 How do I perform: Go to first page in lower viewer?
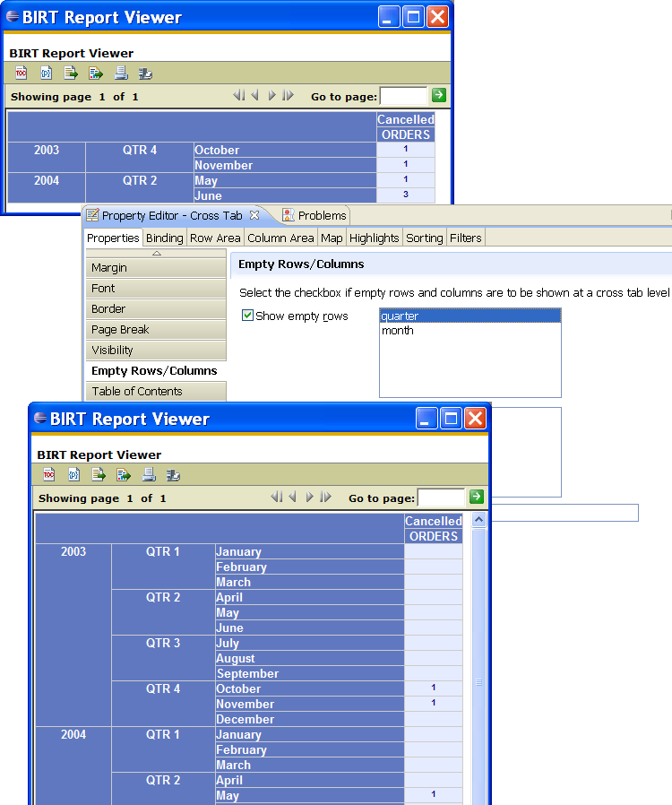click(x=277, y=497)
